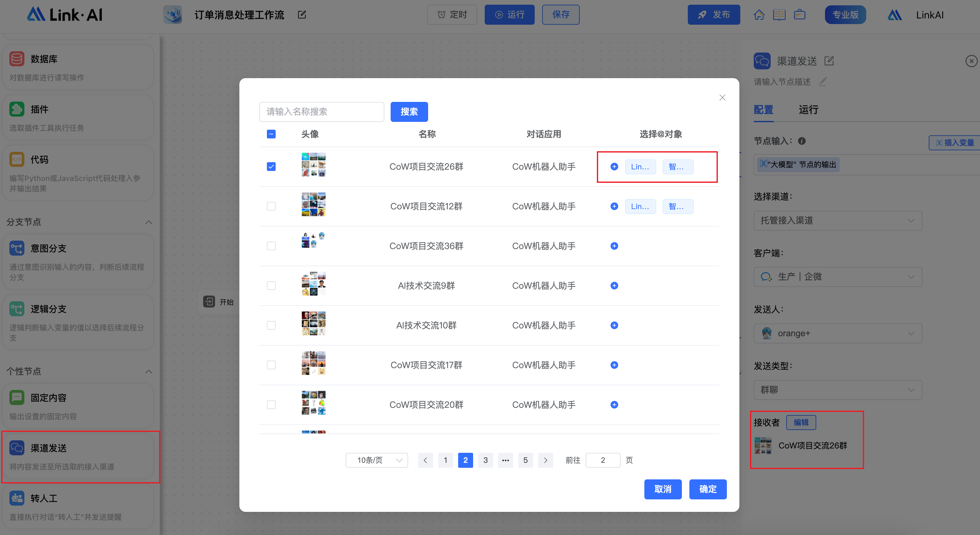Viewport: 980px width, 535px height.
Task: Select the 意图分支 node icon
Action: pos(17,248)
